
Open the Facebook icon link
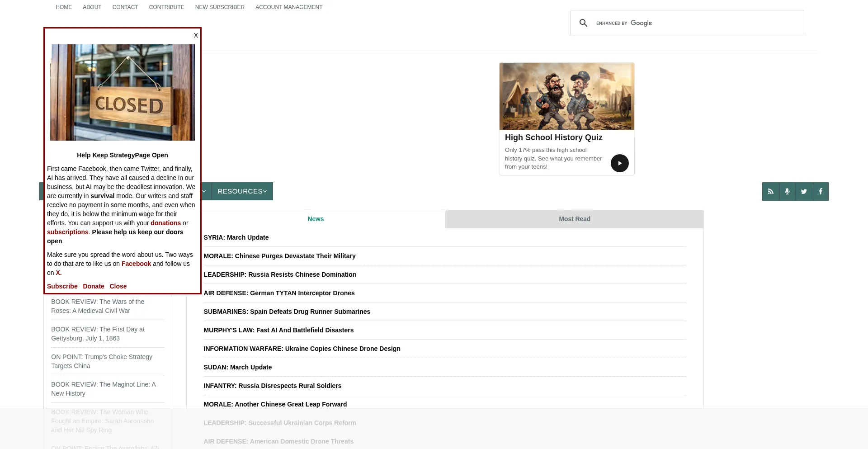coord(821,191)
